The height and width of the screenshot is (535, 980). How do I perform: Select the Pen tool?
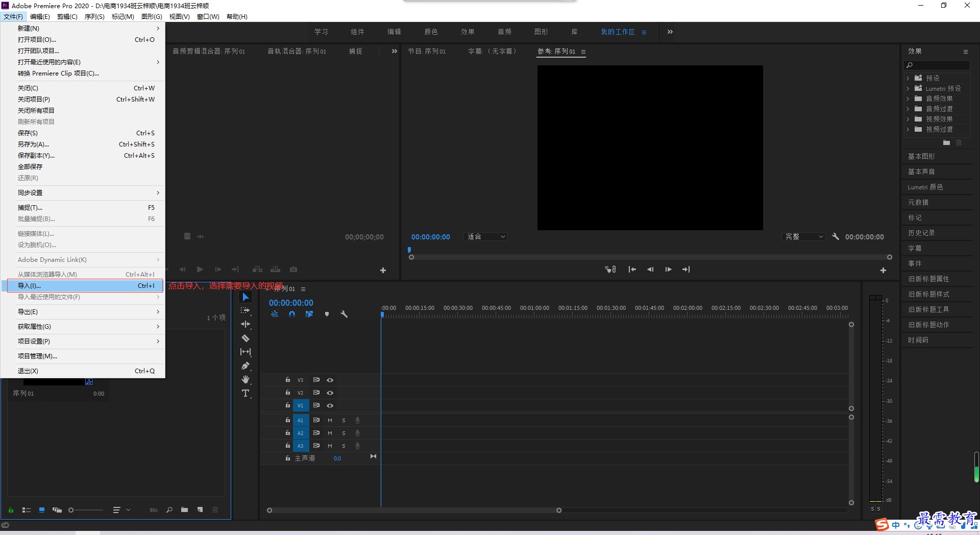tap(246, 366)
